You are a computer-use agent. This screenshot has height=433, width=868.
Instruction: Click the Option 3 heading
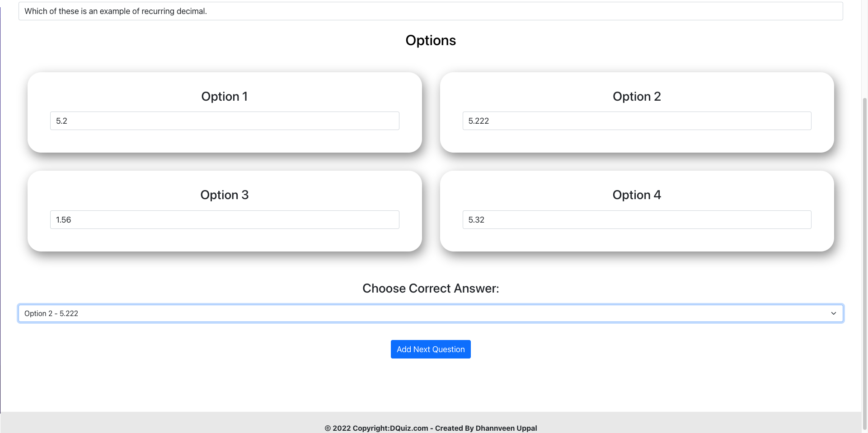coord(225,195)
